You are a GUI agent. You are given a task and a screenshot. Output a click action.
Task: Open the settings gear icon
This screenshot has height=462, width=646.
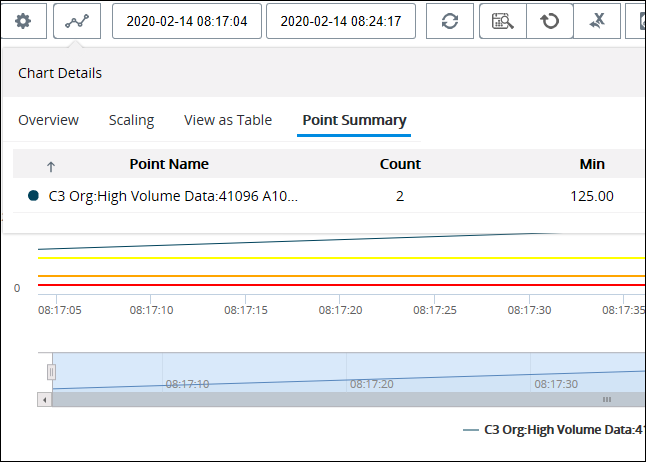point(23,21)
